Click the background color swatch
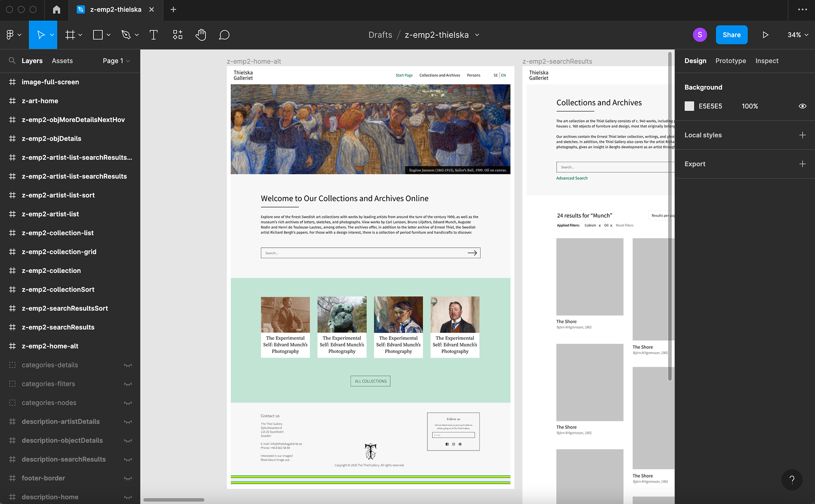 689,106
